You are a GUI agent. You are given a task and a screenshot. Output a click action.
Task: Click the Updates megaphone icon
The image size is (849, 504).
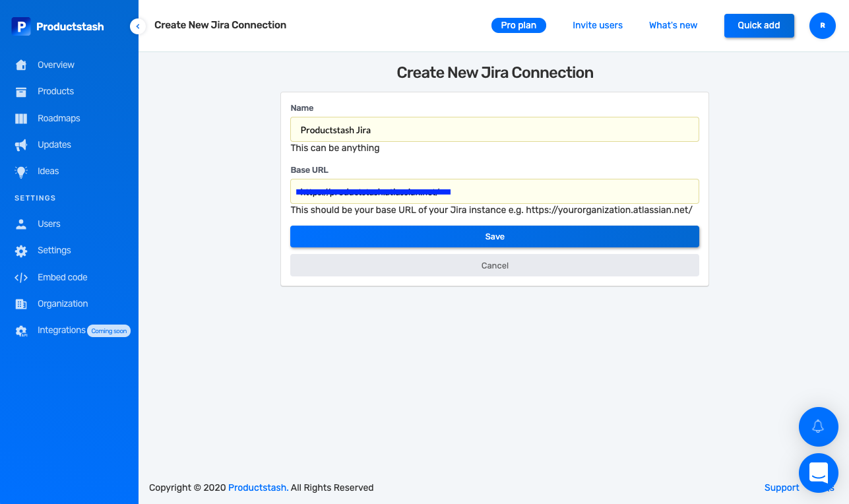tap(21, 144)
